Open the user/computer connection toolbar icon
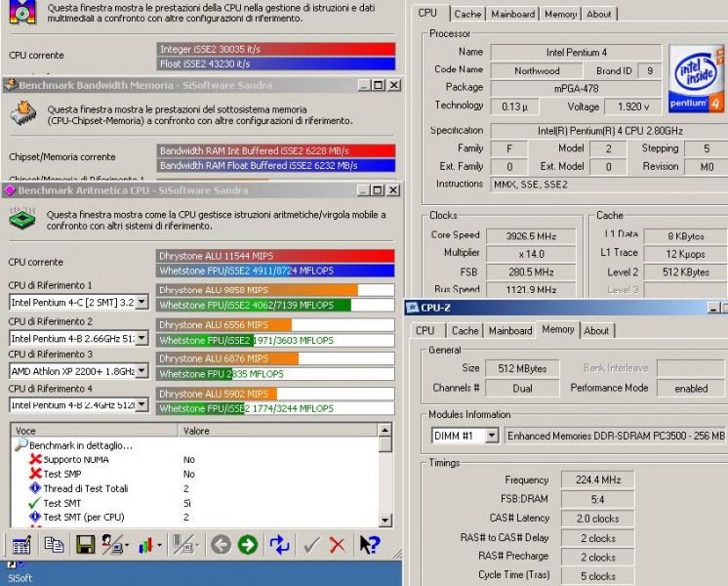 (112, 545)
